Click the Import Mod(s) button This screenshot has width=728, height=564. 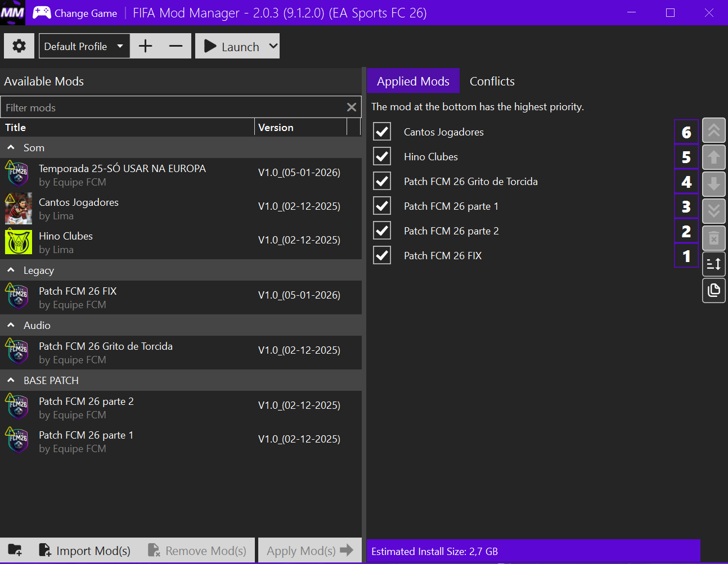(x=85, y=551)
